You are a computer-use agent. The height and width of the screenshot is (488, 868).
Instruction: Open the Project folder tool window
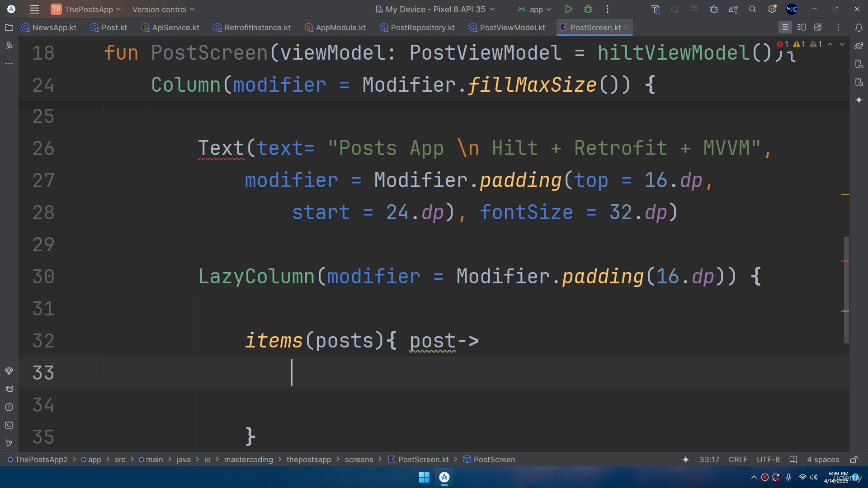[9, 28]
